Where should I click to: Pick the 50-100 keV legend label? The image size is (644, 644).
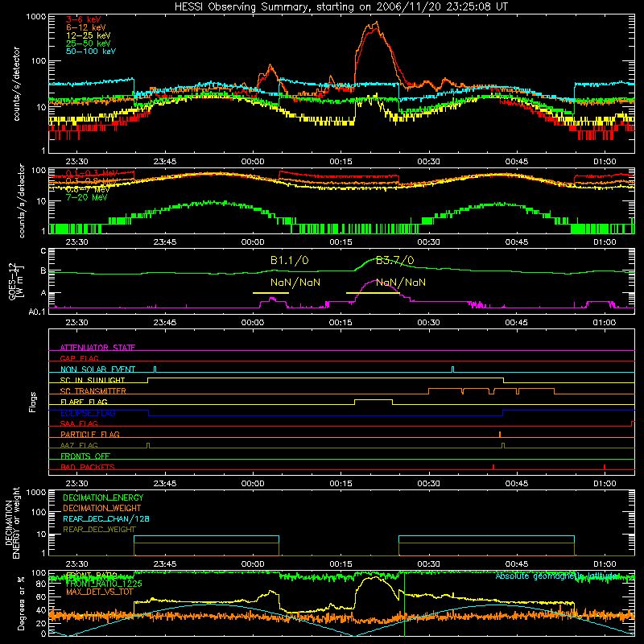(x=91, y=52)
